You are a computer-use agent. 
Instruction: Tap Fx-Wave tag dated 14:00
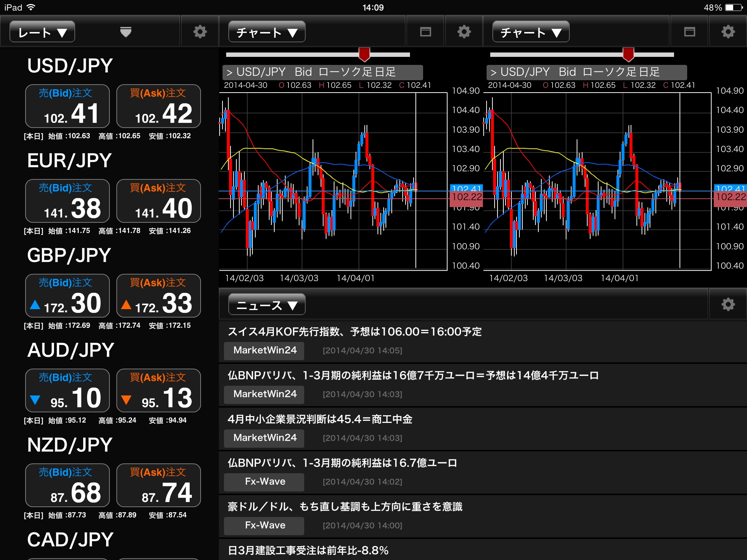[264, 525]
